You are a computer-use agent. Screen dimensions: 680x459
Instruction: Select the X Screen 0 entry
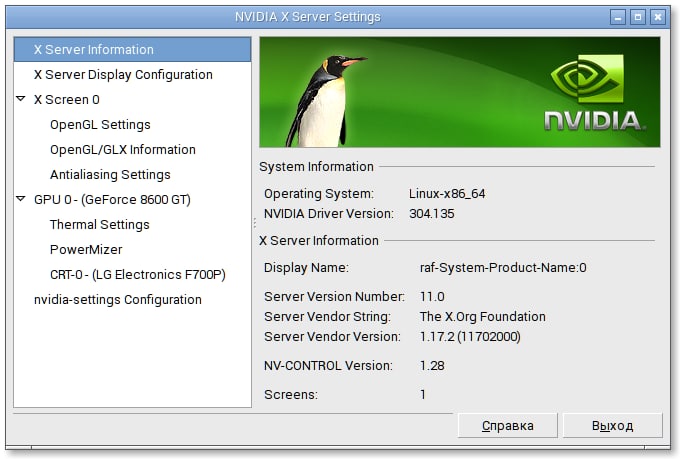pyautogui.click(x=67, y=99)
